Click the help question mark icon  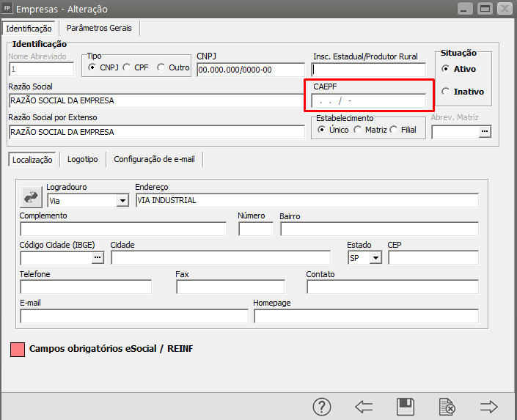point(323,407)
